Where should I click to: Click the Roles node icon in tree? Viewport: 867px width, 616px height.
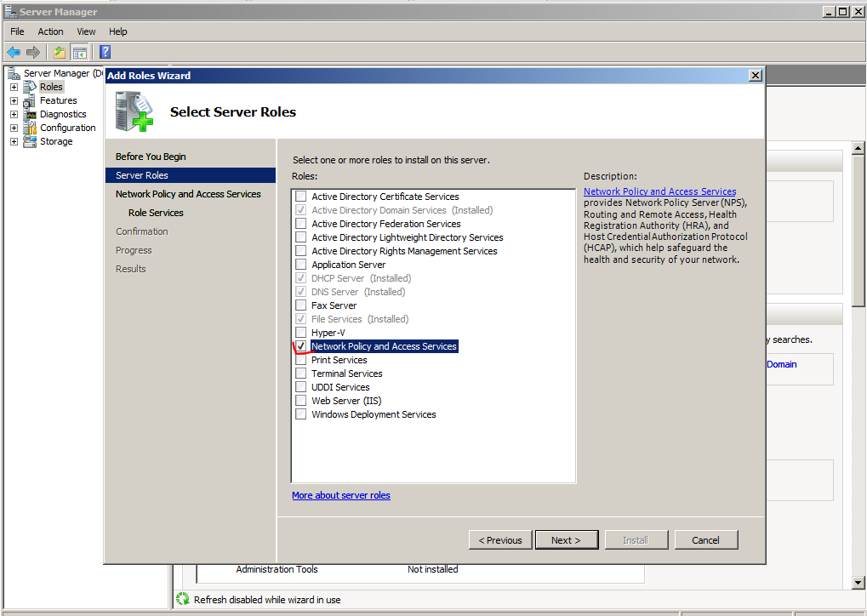30,87
